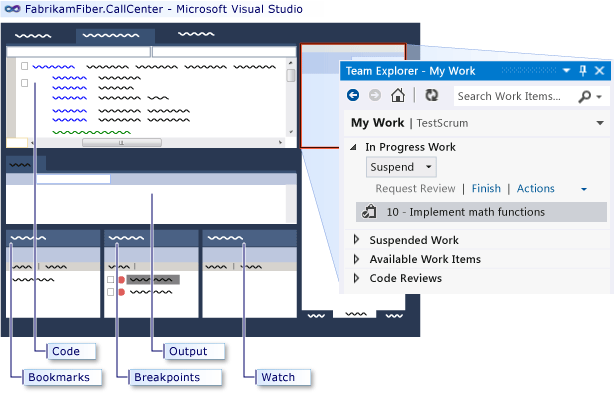The height and width of the screenshot is (393, 614).
Task: Toggle first checkbox in code editor
Action: (x=24, y=66)
